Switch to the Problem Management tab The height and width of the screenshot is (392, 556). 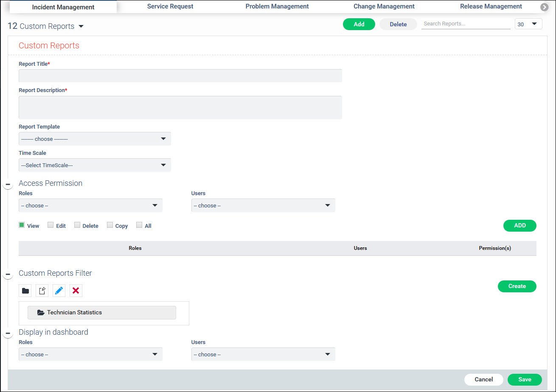[277, 6]
